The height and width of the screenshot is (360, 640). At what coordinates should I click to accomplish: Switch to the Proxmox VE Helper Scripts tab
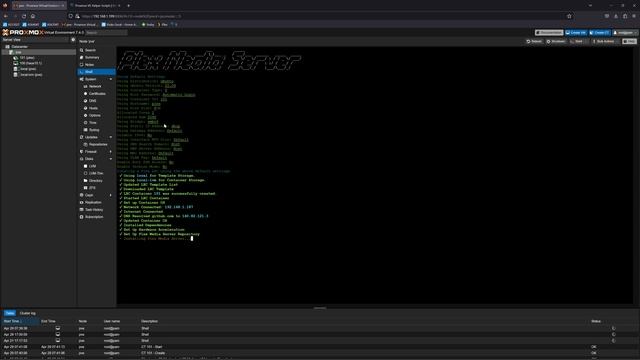96,6
